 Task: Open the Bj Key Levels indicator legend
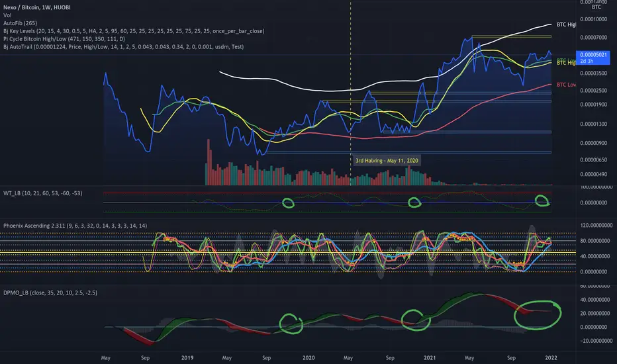pos(134,31)
